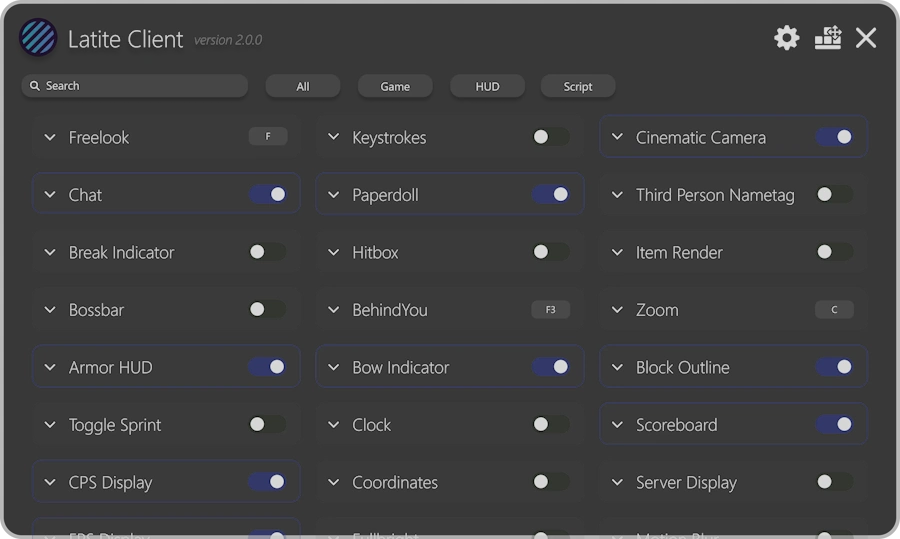Filter modules by Game category
900x539 pixels.
(395, 86)
